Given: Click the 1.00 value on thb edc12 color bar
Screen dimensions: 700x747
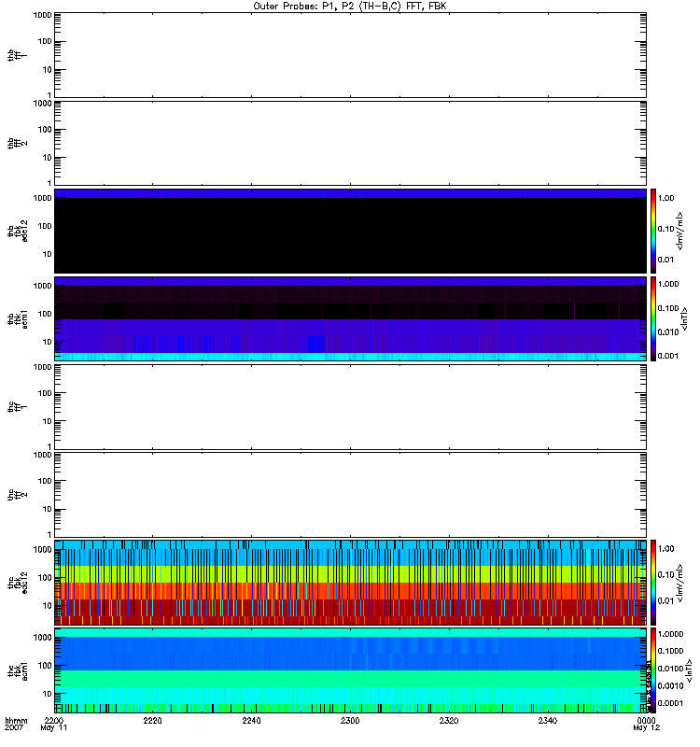Looking at the screenshot, I should [x=665, y=198].
